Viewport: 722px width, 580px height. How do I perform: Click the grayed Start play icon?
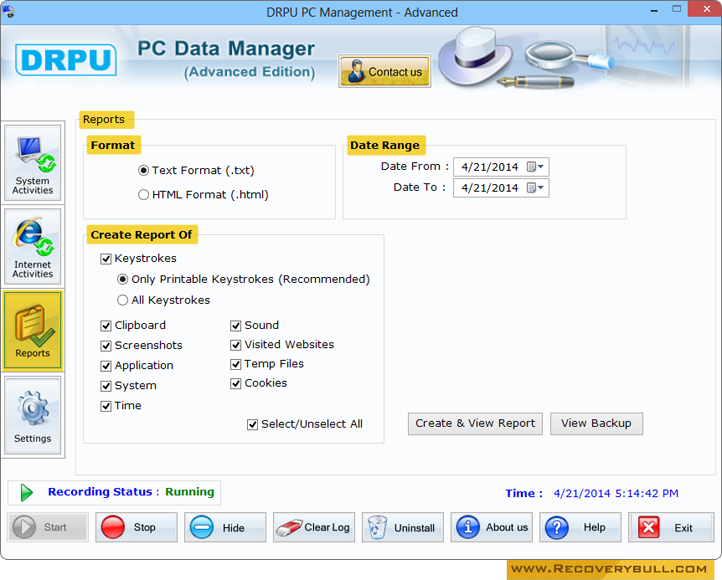click(24, 527)
